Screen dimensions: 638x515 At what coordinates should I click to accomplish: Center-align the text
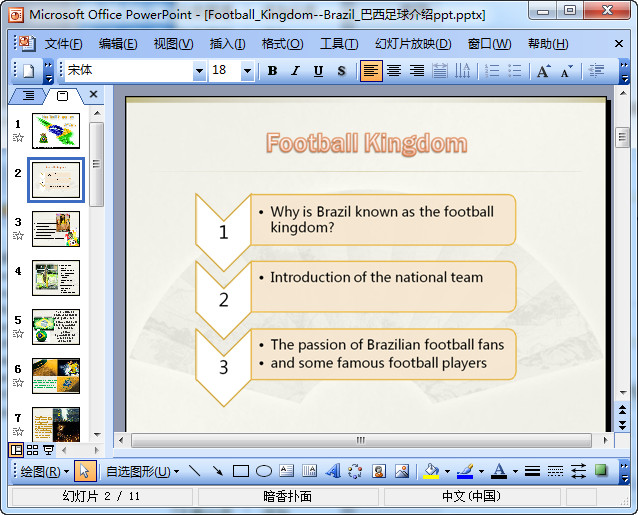click(x=394, y=71)
